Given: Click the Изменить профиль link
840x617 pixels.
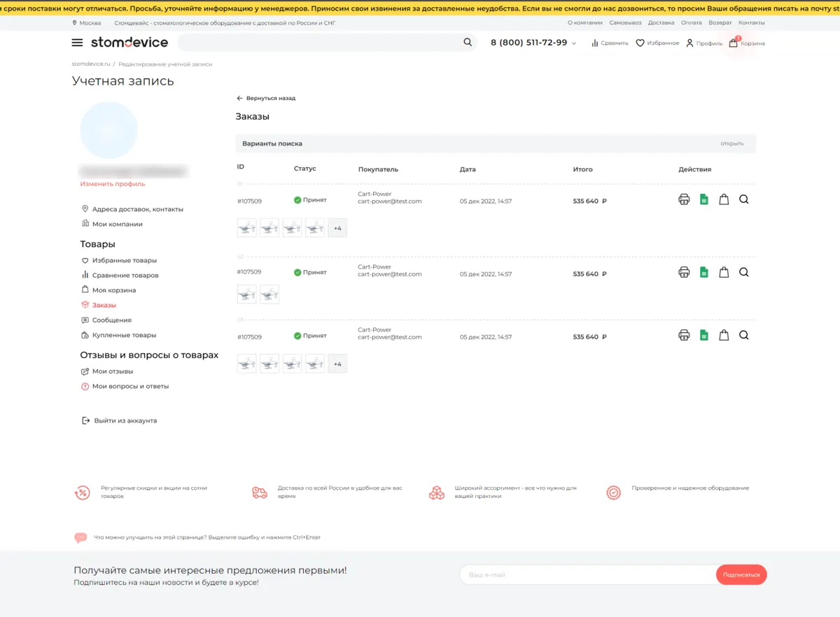Looking at the screenshot, I should click(113, 184).
